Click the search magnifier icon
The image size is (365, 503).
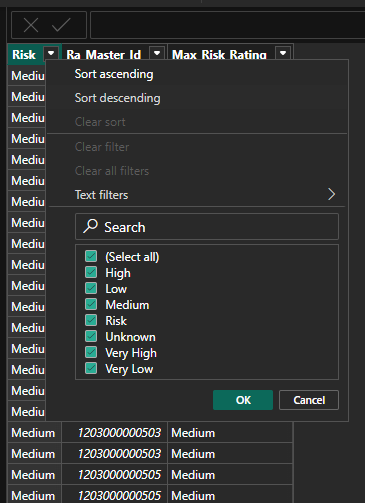tap(90, 226)
